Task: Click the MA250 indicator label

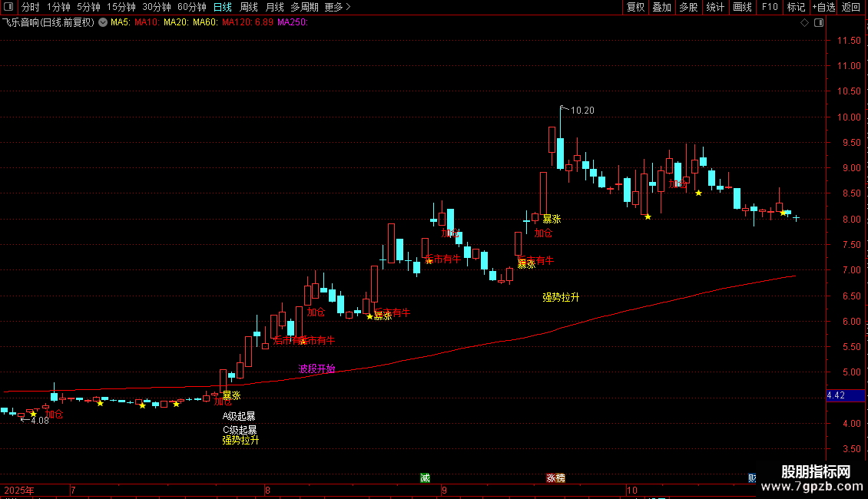Action: tap(293, 23)
